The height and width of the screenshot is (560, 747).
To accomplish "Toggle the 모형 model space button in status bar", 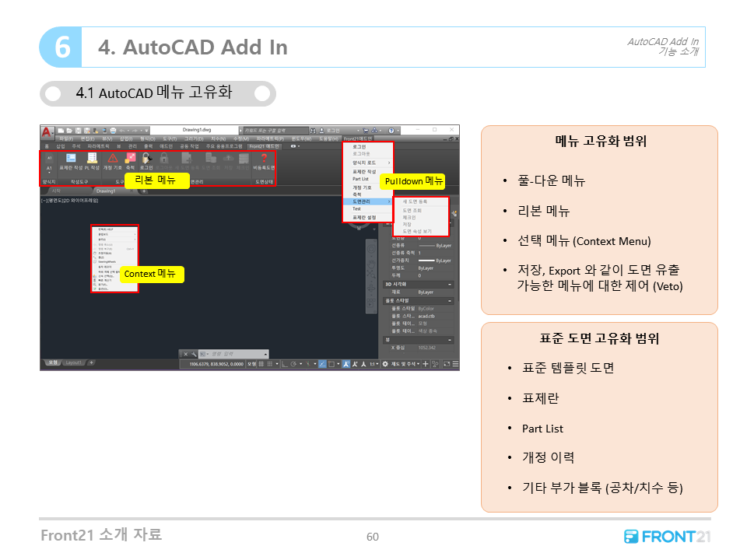I will click(251, 364).
